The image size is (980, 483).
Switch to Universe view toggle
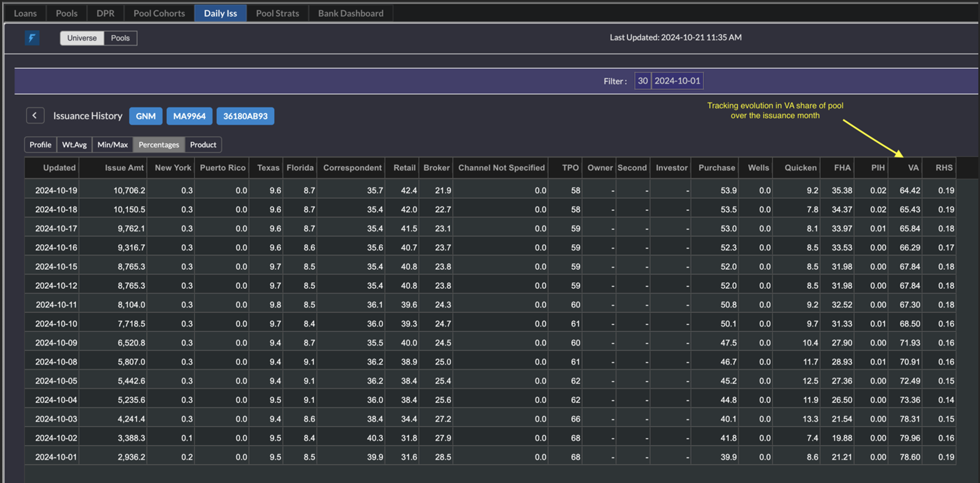click(x=82, y=38)
